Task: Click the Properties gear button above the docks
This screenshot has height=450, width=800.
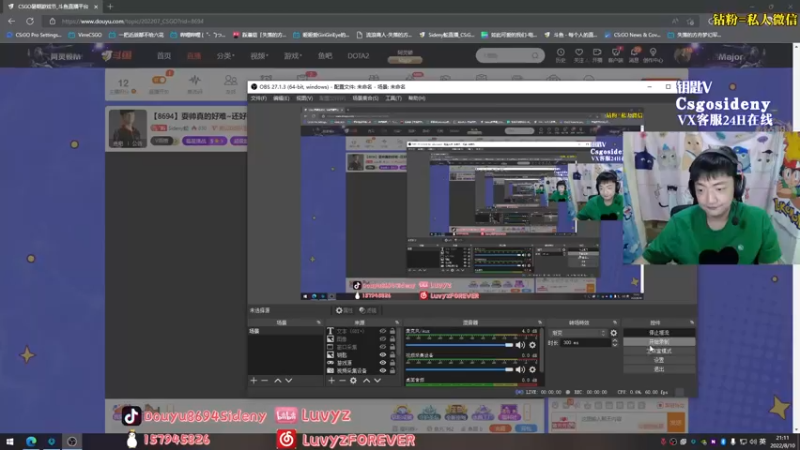Action: point(344,310)
